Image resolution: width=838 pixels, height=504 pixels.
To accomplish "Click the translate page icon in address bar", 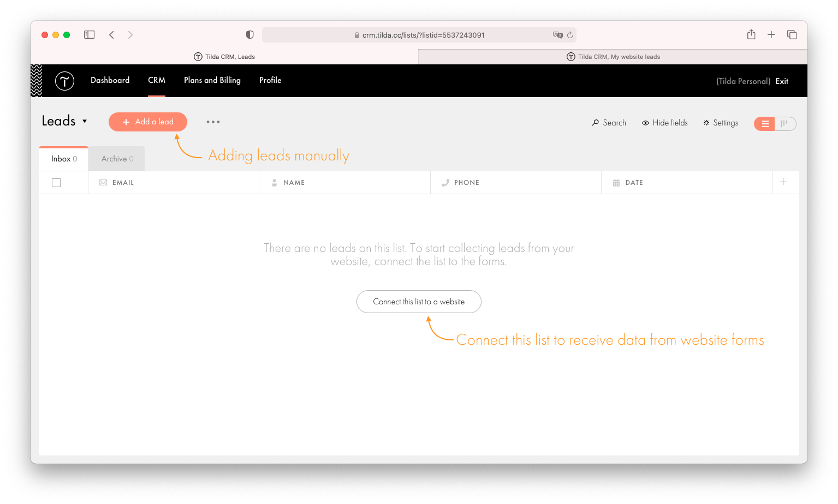I will tap(557, 35).
